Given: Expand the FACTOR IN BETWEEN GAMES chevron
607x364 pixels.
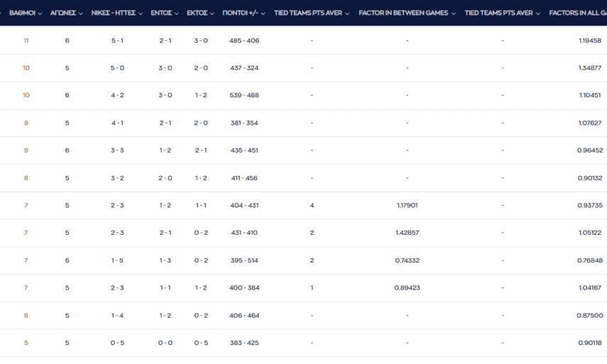Looking at the screenshot, I should point(454,13).
